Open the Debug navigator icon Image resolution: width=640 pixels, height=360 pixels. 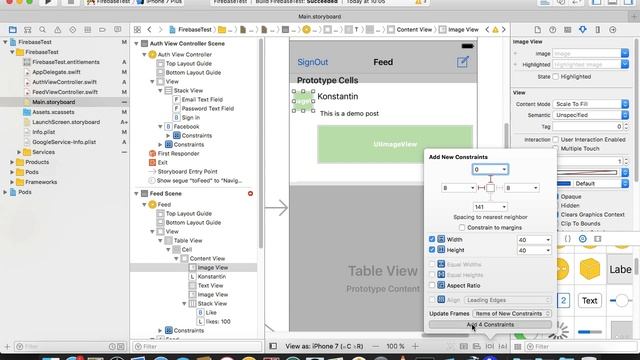pos(87,30)
